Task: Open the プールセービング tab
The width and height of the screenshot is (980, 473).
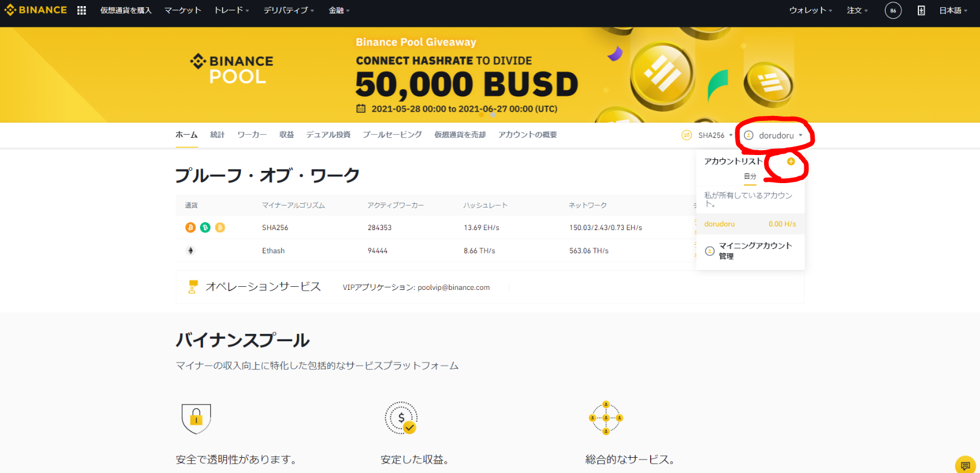Action: coord(392,135)
